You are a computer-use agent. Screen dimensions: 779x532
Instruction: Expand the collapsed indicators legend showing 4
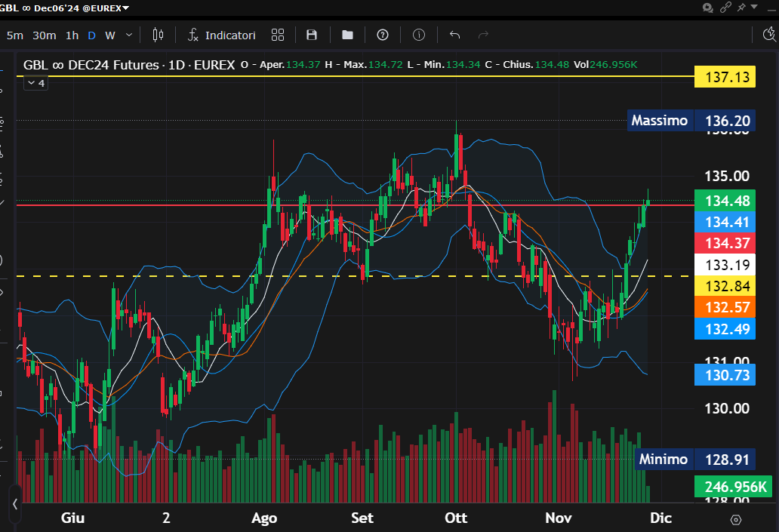(35, 83)
